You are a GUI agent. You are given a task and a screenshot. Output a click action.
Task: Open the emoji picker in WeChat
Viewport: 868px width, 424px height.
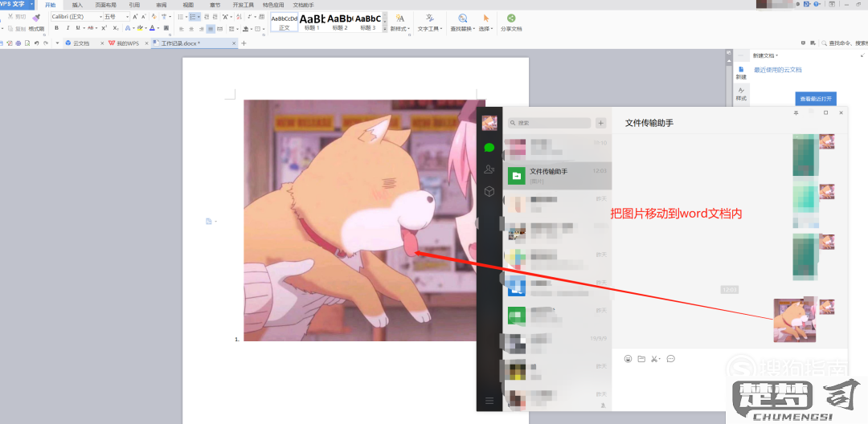click(628, 359)
